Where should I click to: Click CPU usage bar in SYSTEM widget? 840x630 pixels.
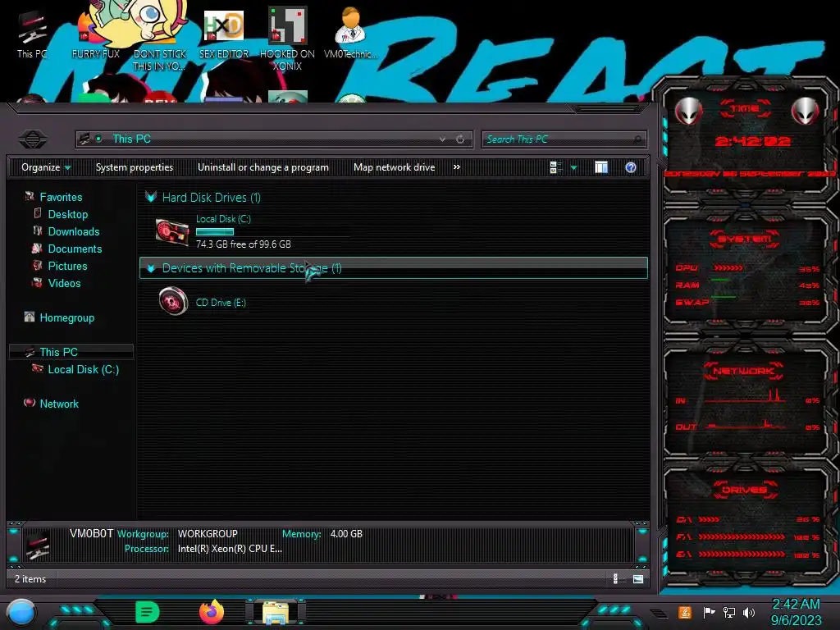(x=728, y=268)
